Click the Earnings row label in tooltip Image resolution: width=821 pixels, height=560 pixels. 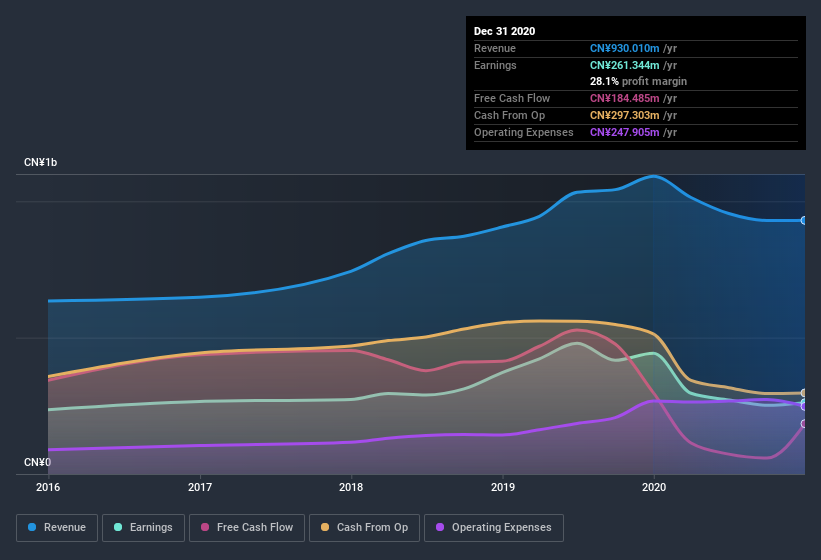(x=495, y=65)
